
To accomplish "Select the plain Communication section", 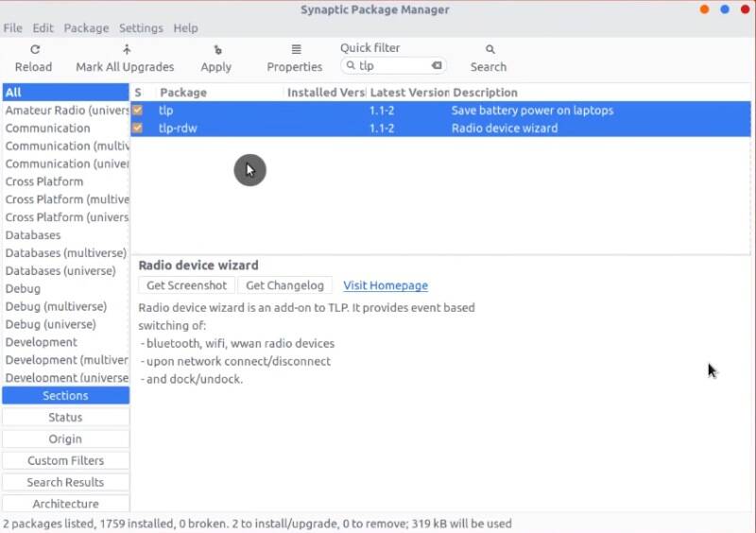I will (65, 128).
